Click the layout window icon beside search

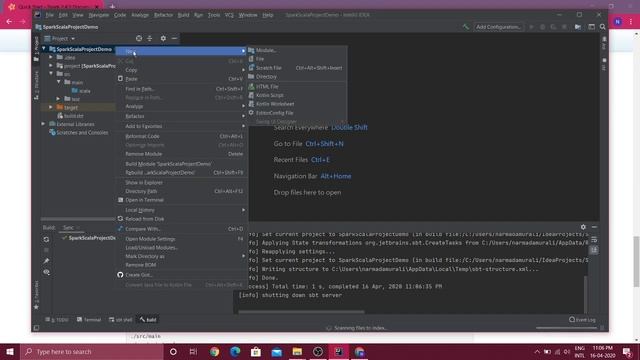591,27
